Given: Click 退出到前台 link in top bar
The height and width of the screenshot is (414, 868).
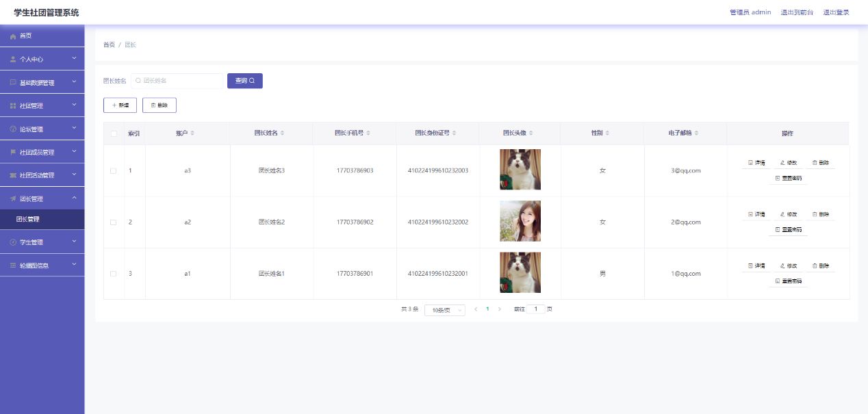Looking at the screenshot, I should [x=797, y=12].
